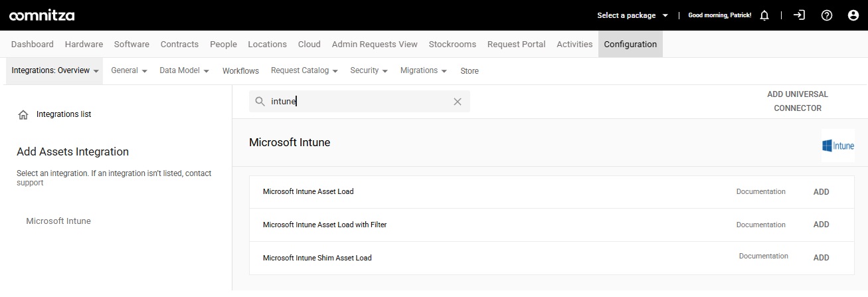Click the Oomnitza logo
Screen dimensions: 868x297
42,15
